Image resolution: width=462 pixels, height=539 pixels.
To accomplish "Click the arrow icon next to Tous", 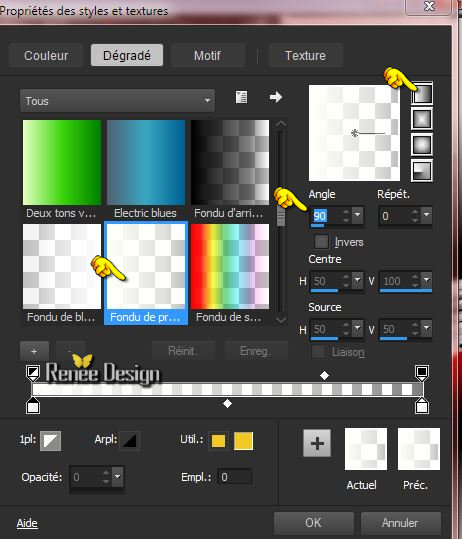I will click(276, 97).
